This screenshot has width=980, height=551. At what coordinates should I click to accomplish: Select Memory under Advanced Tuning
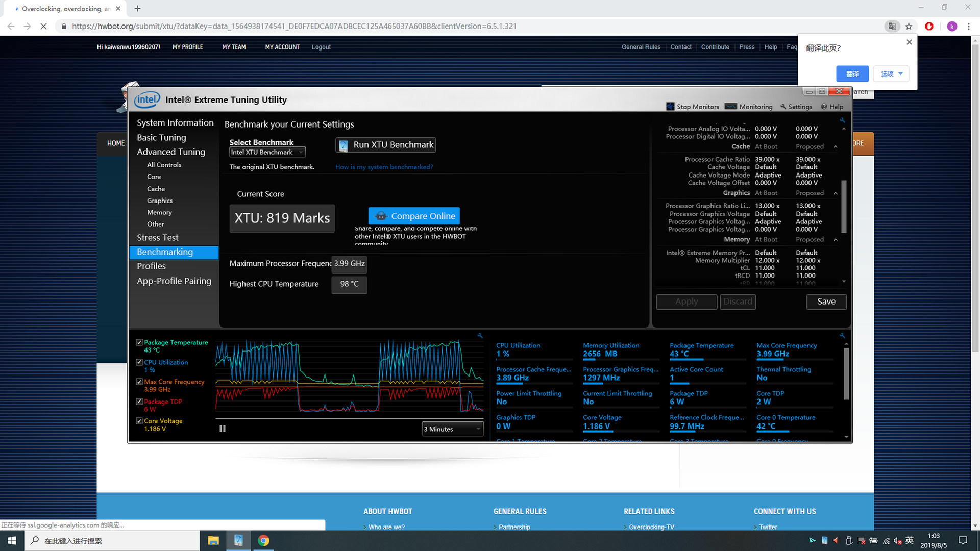point(159,212)
